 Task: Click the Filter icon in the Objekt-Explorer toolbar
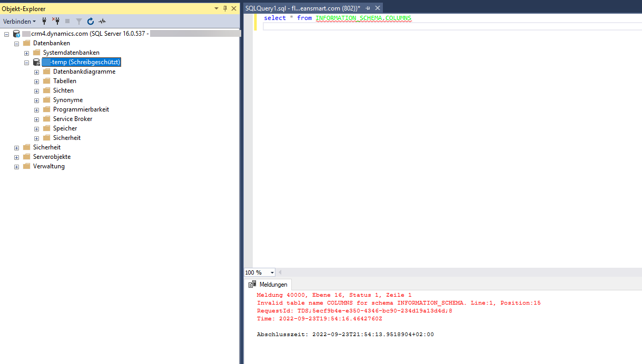(x=79, y=21)
